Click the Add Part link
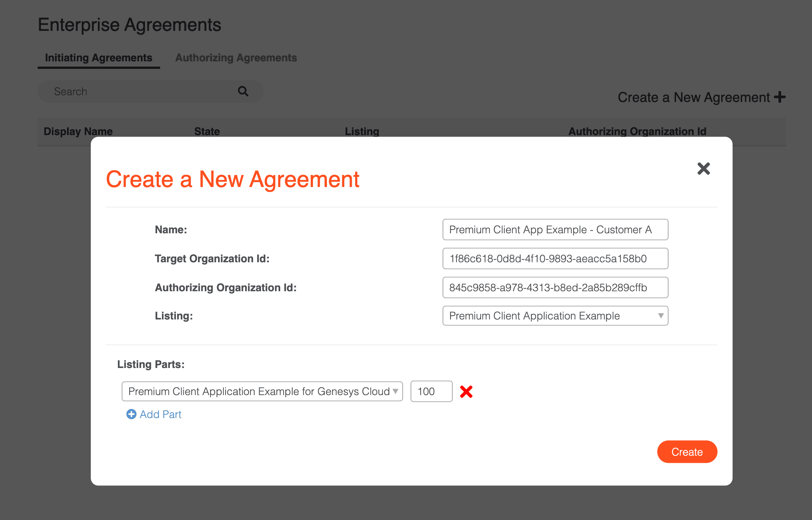 pyautogui.click(x=160, y=414)
